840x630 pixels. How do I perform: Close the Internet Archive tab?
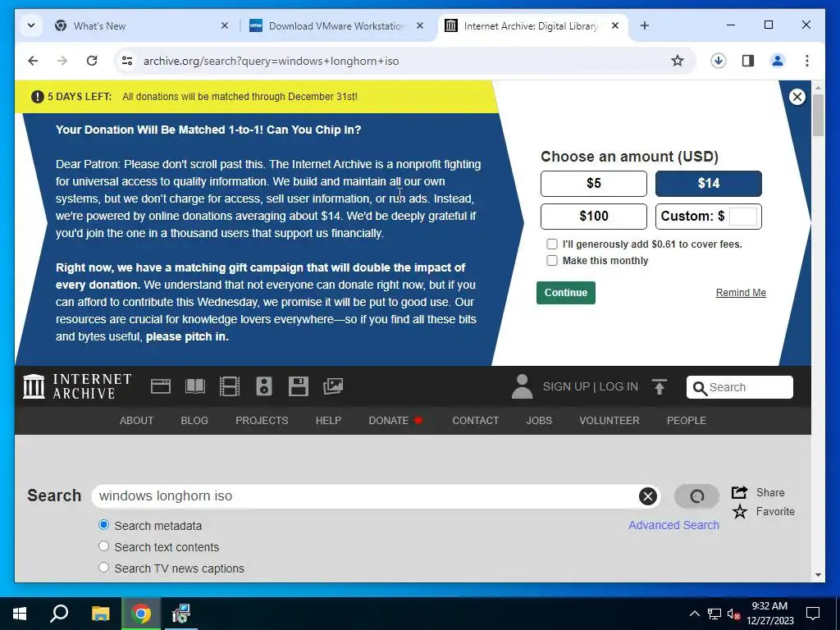[615, 25]
